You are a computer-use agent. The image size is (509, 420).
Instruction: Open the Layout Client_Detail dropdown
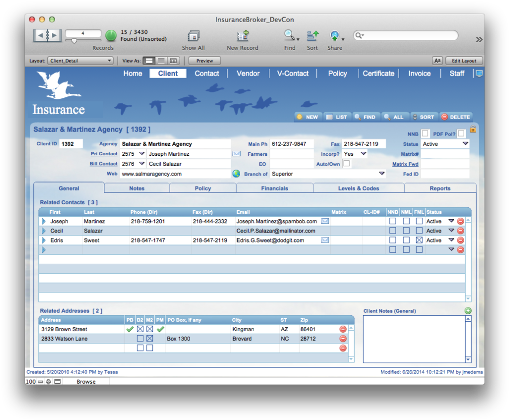[x=81, y=61]
